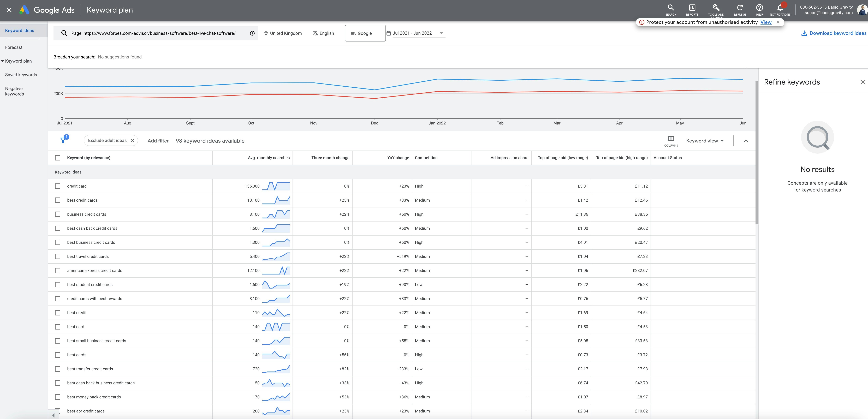Remove the Exclude adult ideas filter chip

132,140
